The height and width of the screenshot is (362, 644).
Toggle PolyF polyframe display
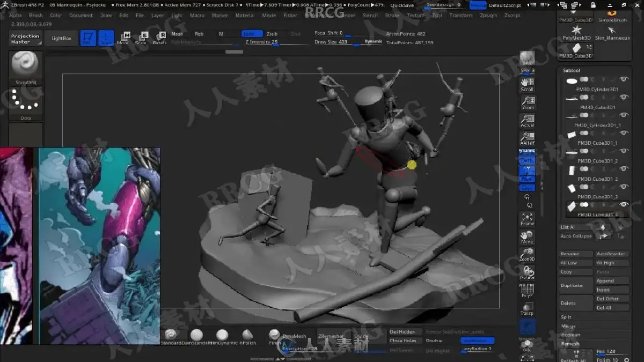pyautogui.click(x=527, y=291)
